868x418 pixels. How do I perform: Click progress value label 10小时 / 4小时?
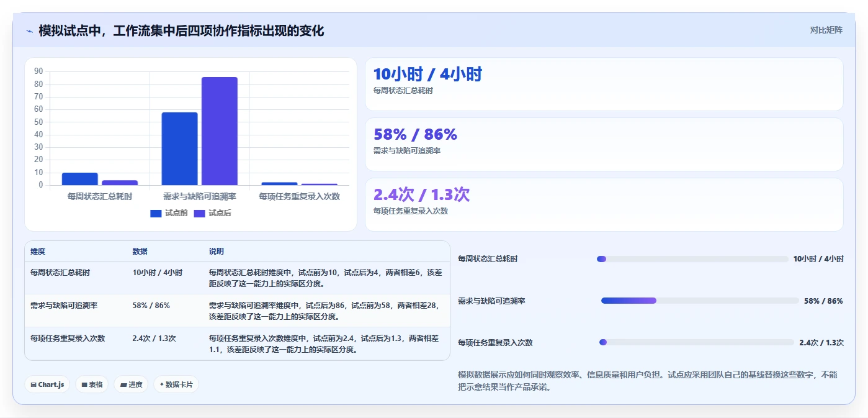(818, 259)
